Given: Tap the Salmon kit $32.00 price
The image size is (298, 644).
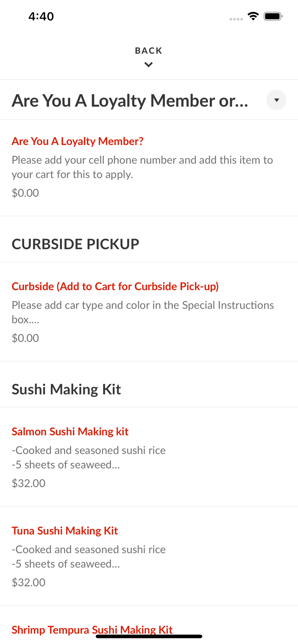Looking at the screenshot, I should [x=28, y=483].
